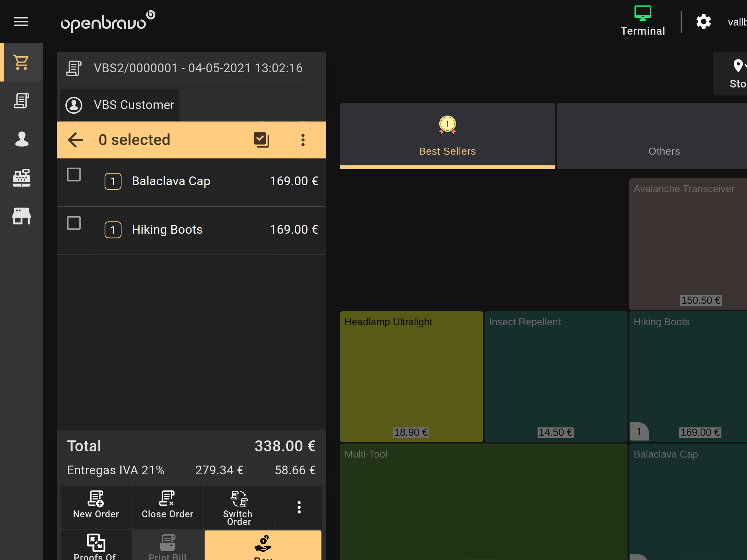Open the receipts sidebar icon
The height and width of the screenshot is (560, 747).
[x=22, y=101]
